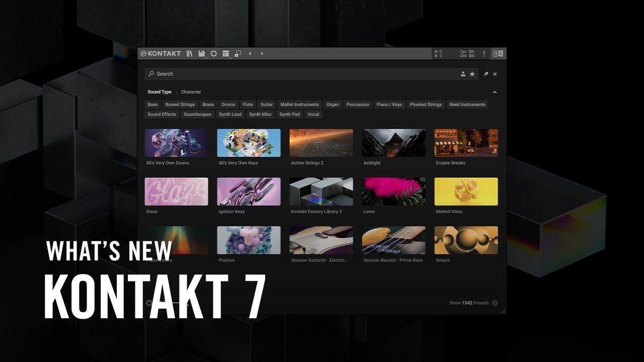644x362 pixels.
Task: Pin the browser open with pin icon
Action: 486,74
